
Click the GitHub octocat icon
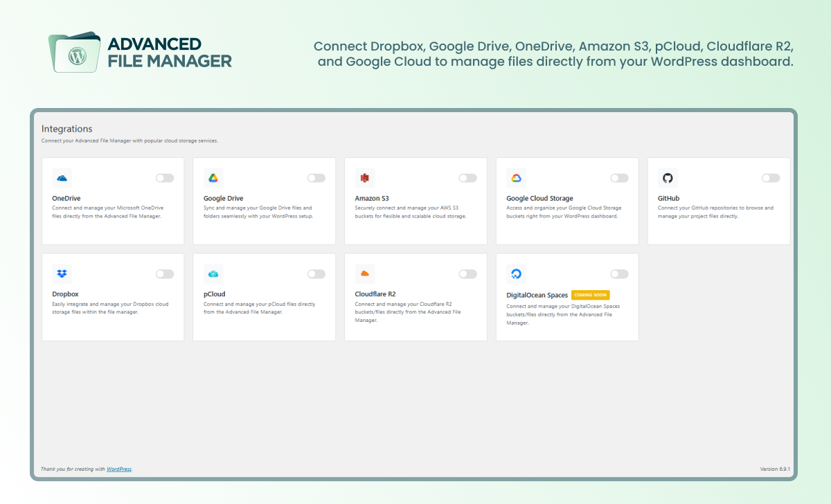click(667, 177)
